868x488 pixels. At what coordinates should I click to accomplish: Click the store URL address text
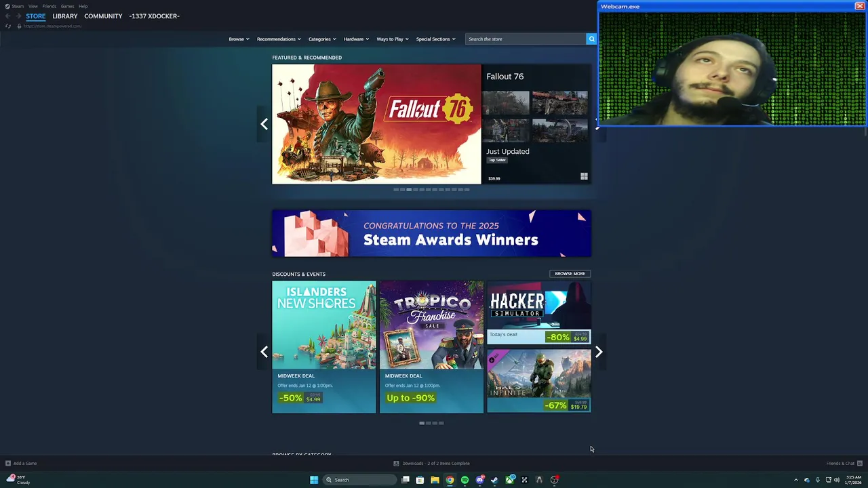click(x=52, y=26)
